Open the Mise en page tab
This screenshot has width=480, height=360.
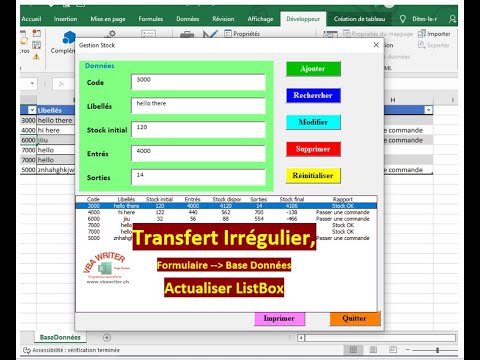point(108,19)
